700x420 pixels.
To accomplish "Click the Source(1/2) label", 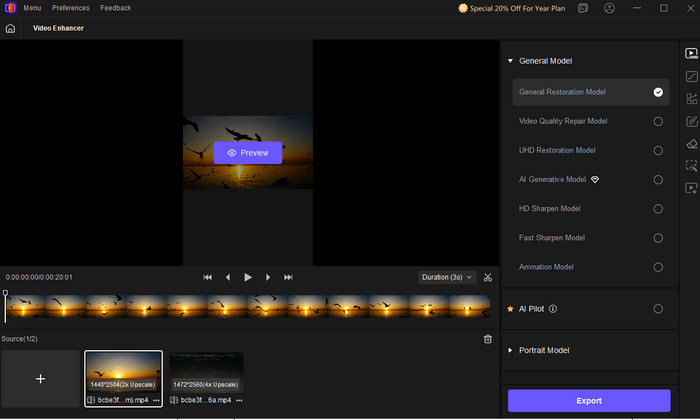I will point(19,339).
